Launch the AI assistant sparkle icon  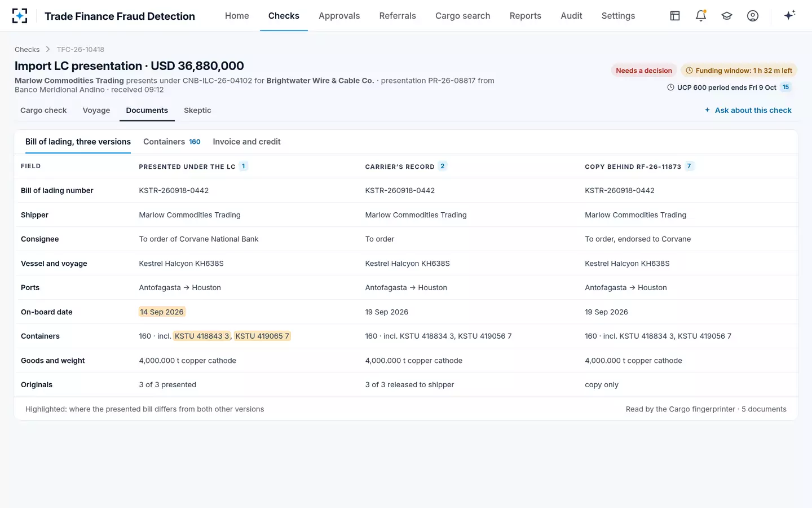point(789,15)
